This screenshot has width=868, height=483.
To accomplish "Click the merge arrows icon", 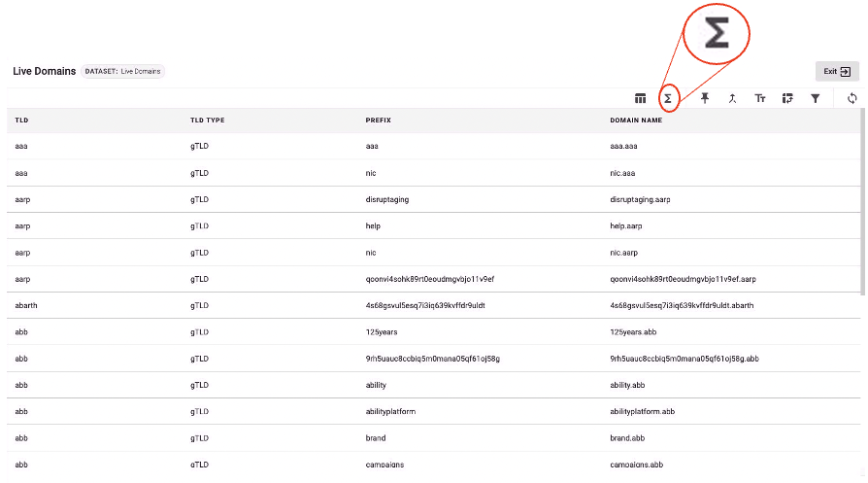I will pyautogui.click(x=733, y=98).
